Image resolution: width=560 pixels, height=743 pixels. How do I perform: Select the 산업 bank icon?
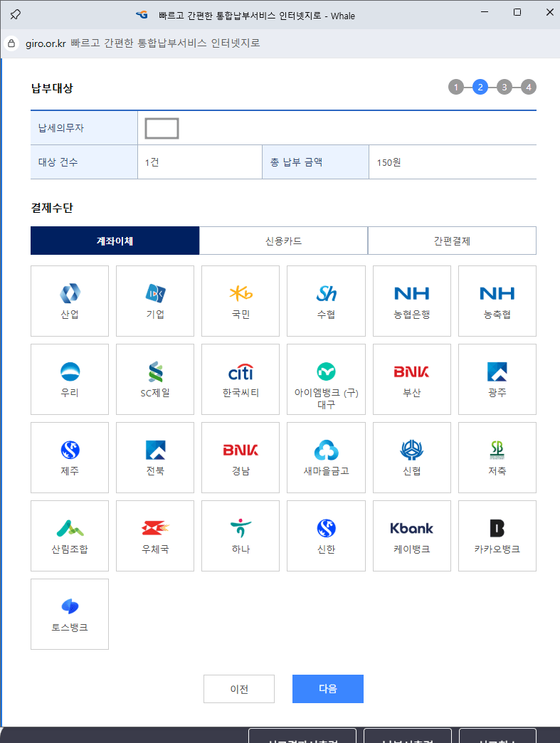pyautogui.click(x=70, y=301)
